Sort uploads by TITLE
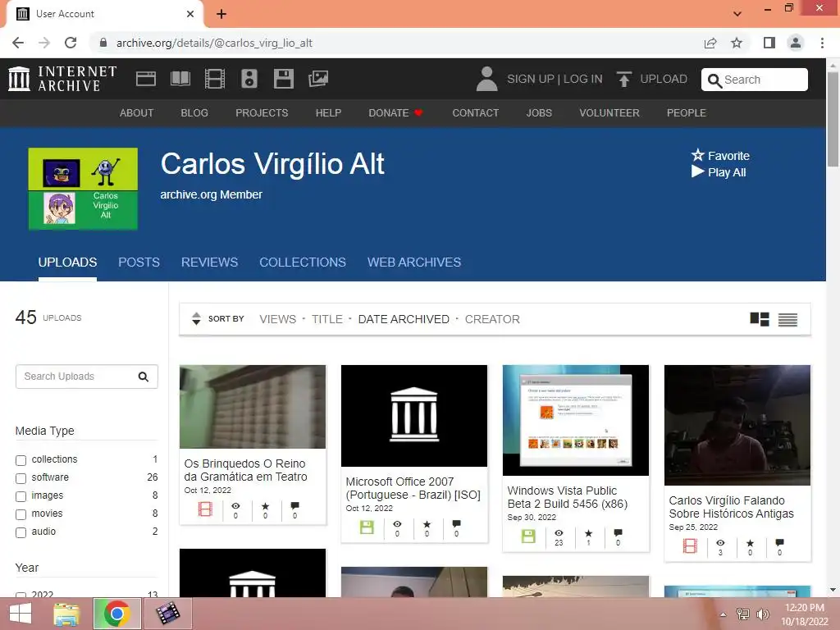 327,319
